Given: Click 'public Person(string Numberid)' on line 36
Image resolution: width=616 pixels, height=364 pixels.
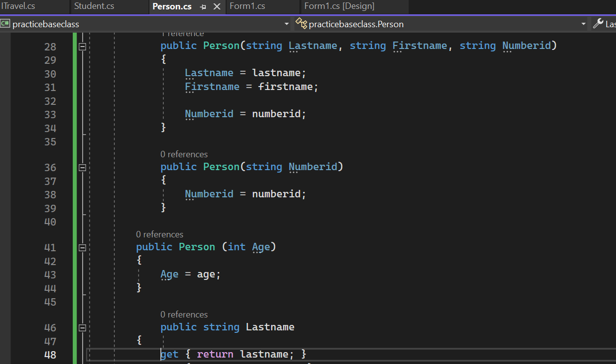Looking at the screenshot, I should (252, 167).
